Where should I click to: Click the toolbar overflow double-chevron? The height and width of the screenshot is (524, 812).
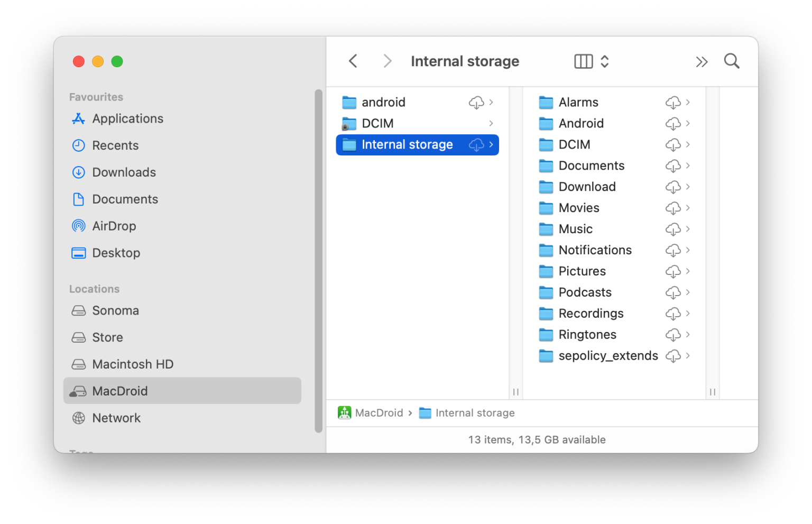(x=702, y=61)
